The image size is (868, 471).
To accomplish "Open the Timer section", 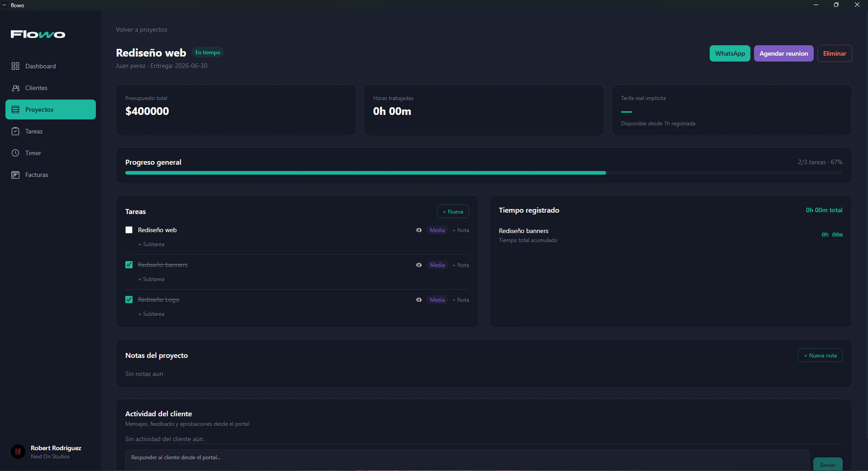I will click(x=51, y=153).
